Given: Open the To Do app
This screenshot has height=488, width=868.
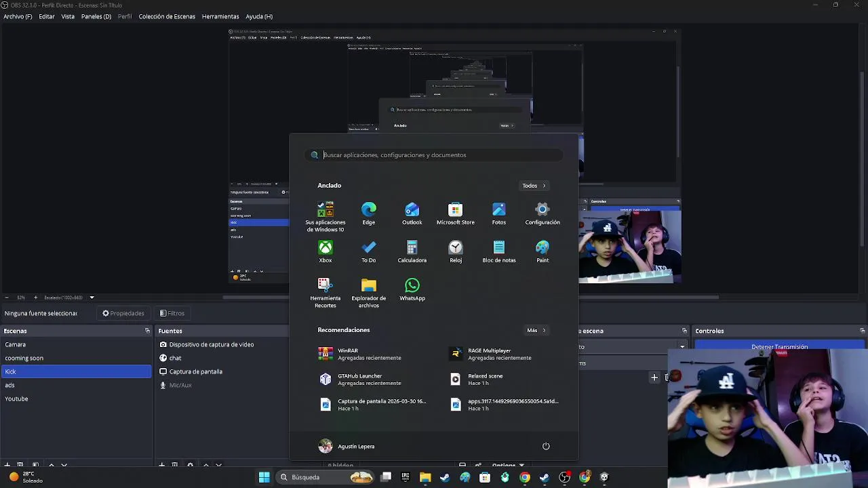Looking at the screenshot, I should pyautogui.click(x=368, y=251).
